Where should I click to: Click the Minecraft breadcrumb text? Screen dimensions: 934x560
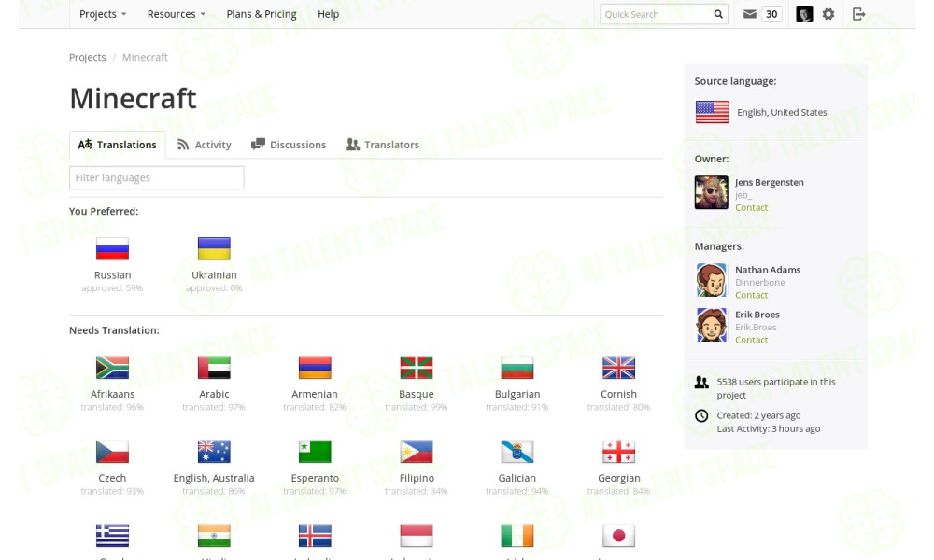[x=145, y=57]
